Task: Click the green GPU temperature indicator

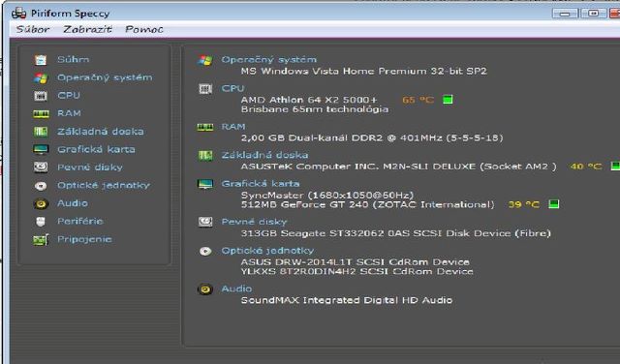Action: [x=554, y=204]
